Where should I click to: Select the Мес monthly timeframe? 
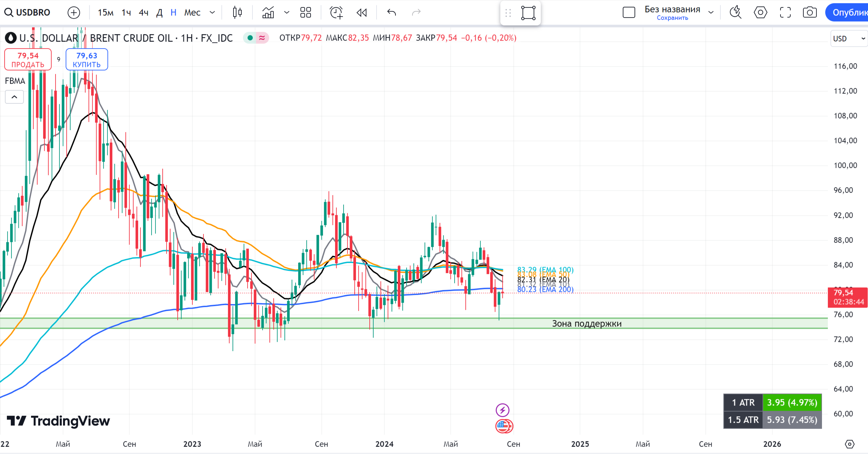click(192, 12)
